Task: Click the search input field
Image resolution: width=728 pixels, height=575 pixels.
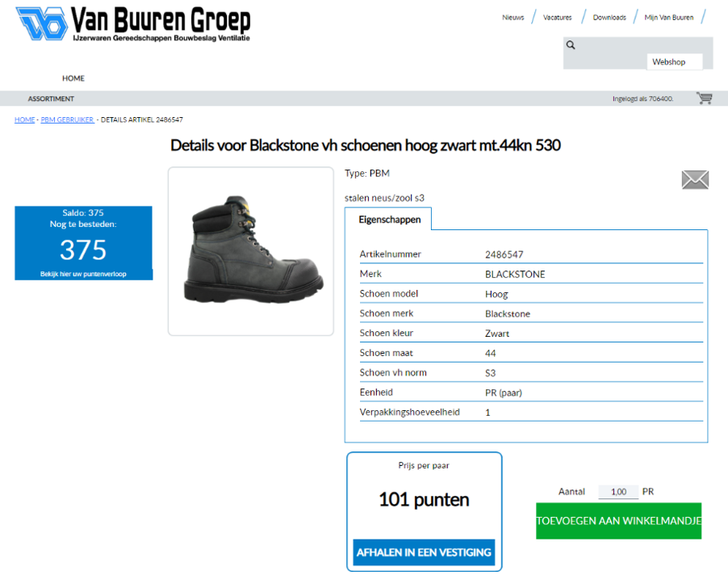Action: pyautogui.click(x=638, y=45)
